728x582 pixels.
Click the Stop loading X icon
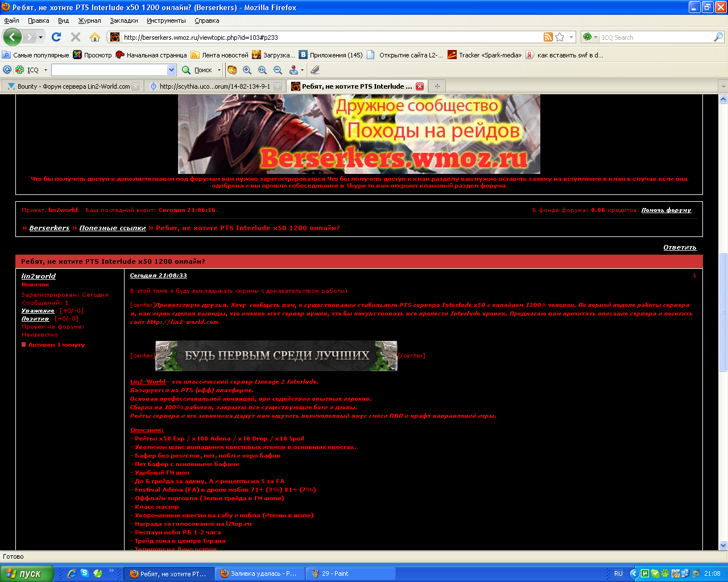point(76,37)
